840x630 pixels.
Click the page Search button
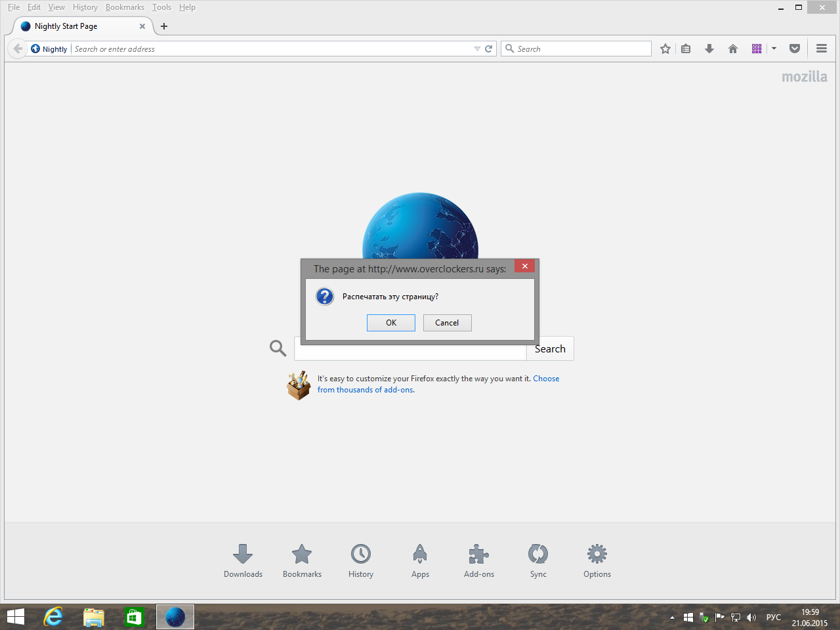coord(550,348)
